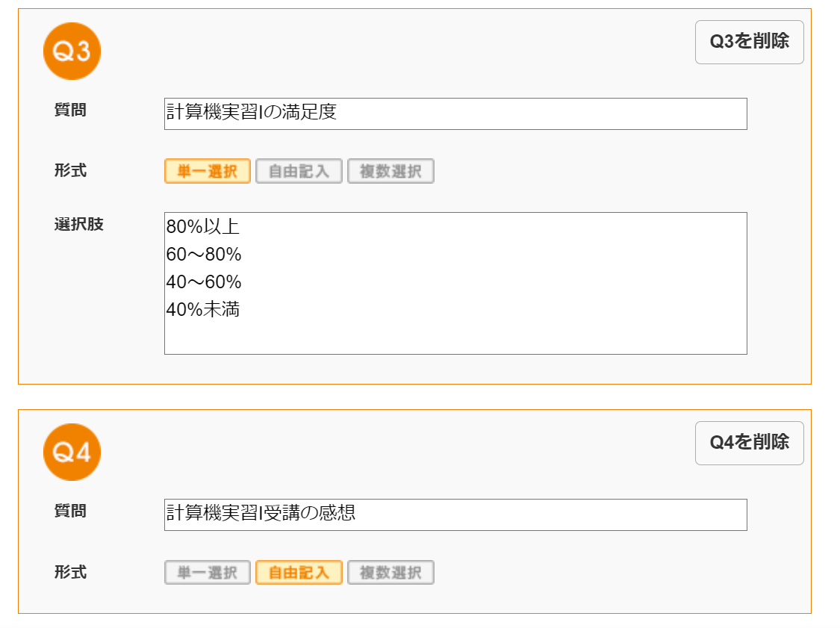The width and height of the screenshot is (840, 628).
Task: Choose 複数選択 format for Q3
Action: pyautogui.click(x=391, y=172)
